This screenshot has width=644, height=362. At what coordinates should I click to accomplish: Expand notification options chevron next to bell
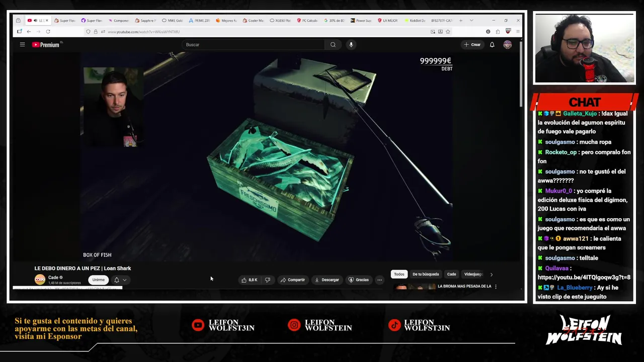(x=125, y=280)
